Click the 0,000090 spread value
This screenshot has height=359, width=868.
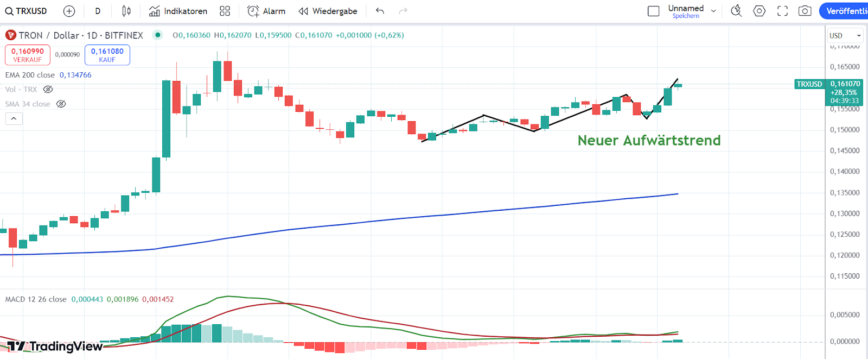[67, 55]
